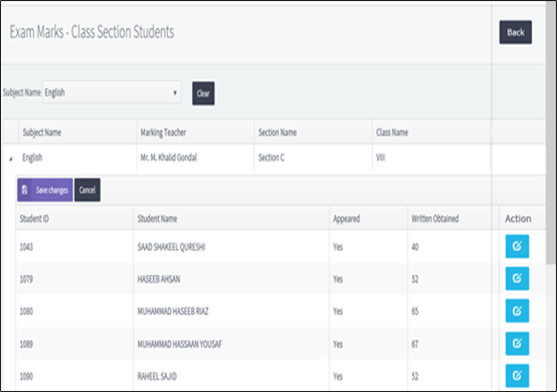
Task: Collapse the English subject row
Action: pyautogui.click(x=11, y=159)
